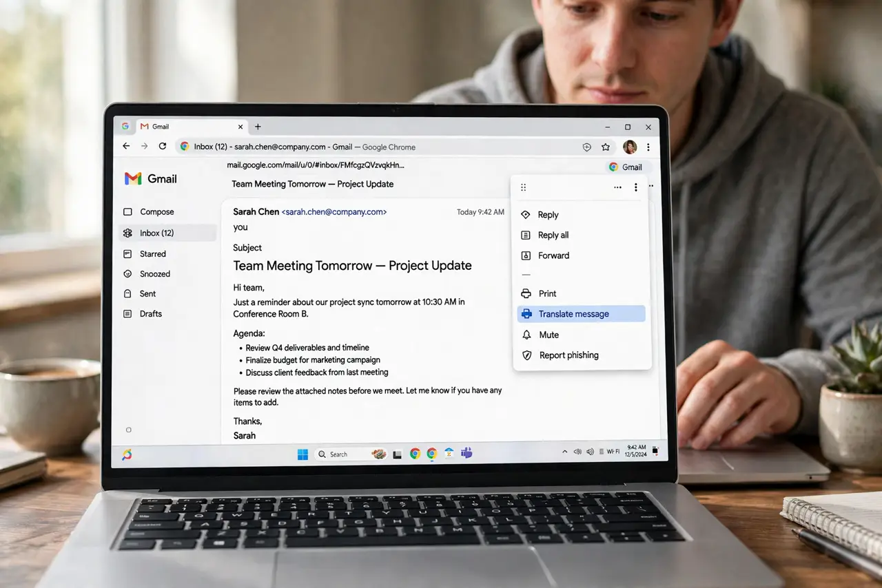The width and height of the screenshot is (882, 588).
Task: Click the Today 9:42 AM timestamp
Action: point(480,212)
